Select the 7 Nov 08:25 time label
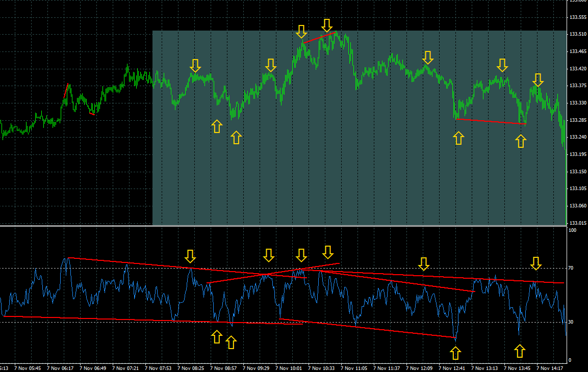Screen dimensions: 588x372 (x=191, y=368)
